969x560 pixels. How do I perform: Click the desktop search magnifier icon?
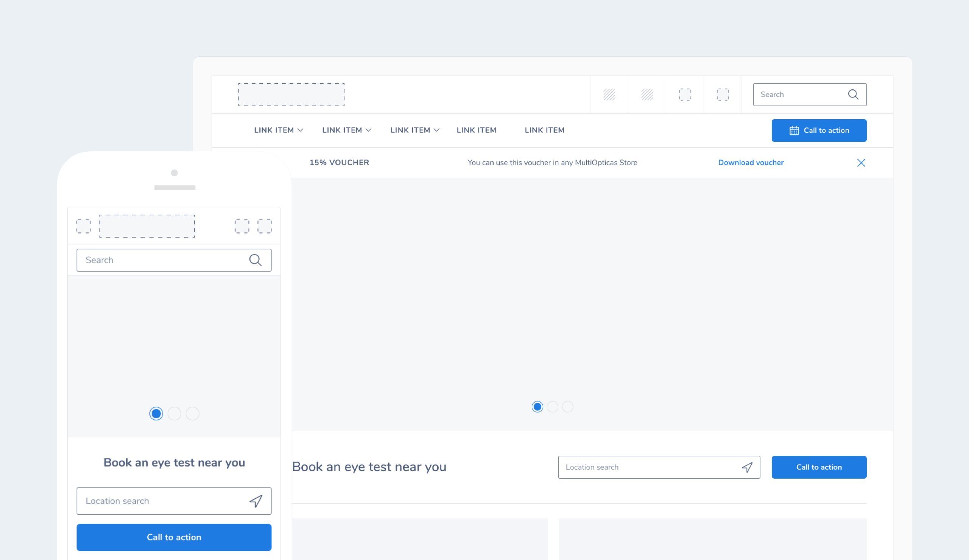853,95
